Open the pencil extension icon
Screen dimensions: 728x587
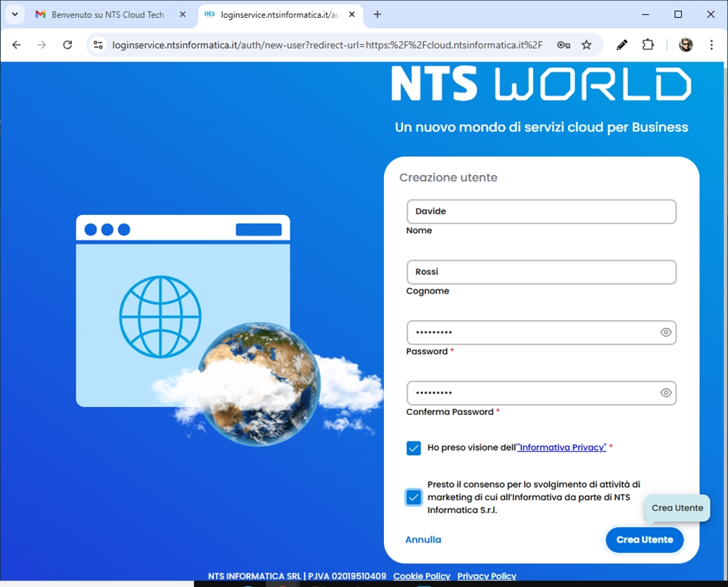[622, 45]
